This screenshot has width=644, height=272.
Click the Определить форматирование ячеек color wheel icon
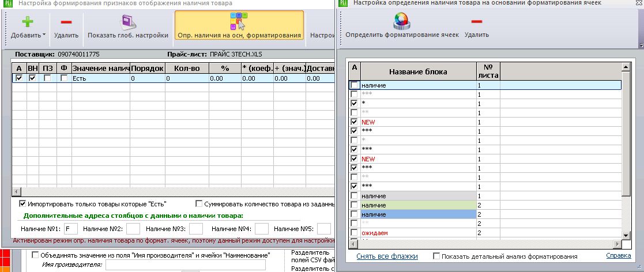[402, 21]
